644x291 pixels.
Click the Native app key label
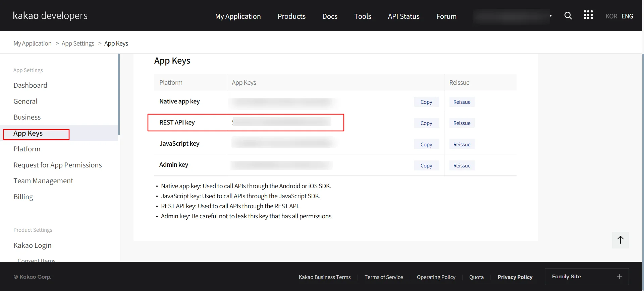[x=179, y=101]
